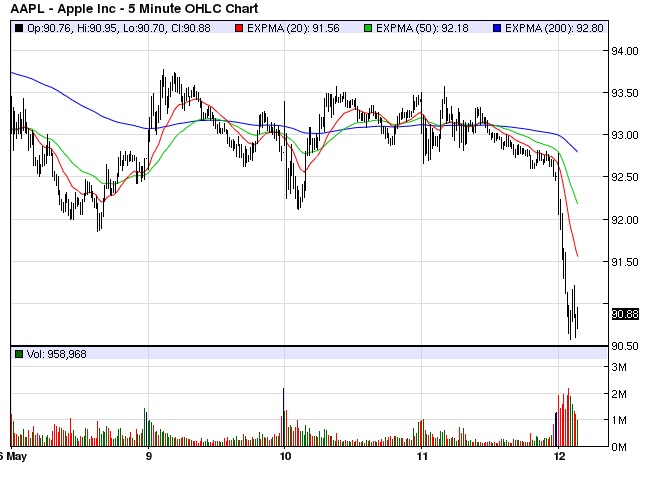Click the EXPMA (20): 91.56 label
Viewport: 650px width, 487px height.
click(x=293, y=28)
